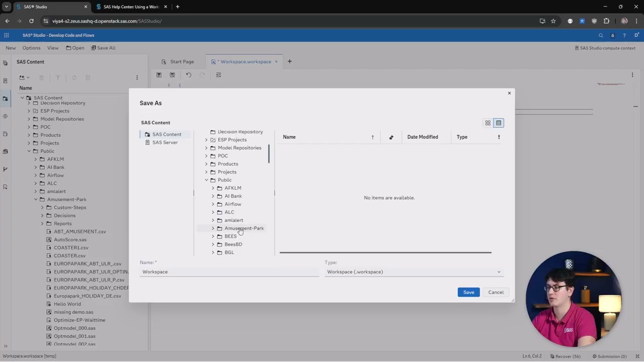Click Save All in toolbar

[103, 48]
